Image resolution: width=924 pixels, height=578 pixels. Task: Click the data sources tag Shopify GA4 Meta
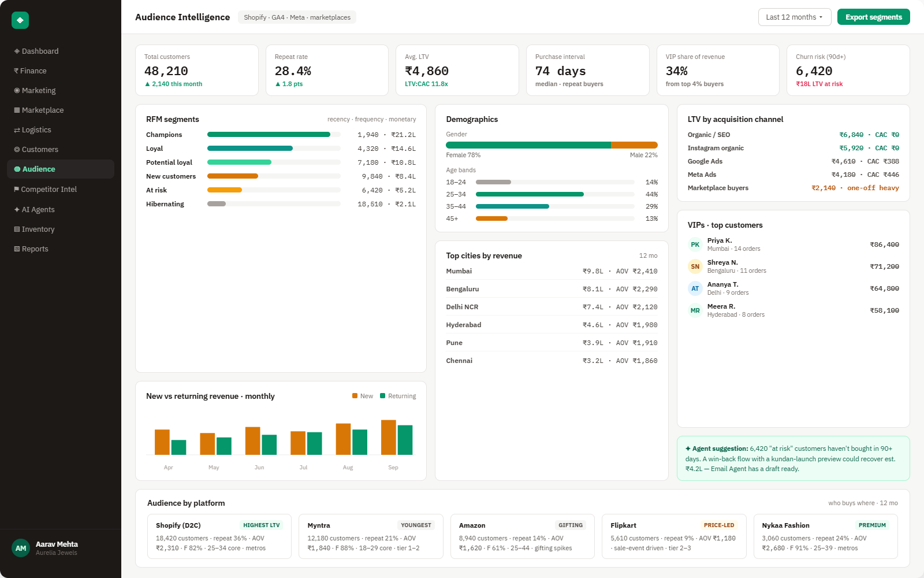point(297,17)
